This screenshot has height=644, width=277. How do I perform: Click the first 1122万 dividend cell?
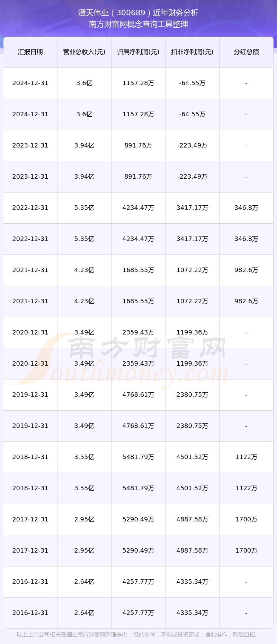point(246,457)
